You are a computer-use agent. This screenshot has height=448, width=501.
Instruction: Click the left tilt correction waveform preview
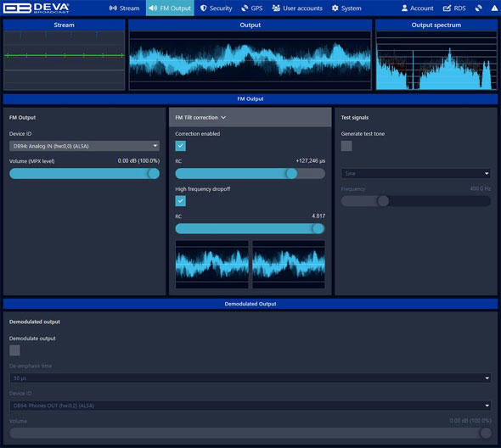tap(211, 265)
